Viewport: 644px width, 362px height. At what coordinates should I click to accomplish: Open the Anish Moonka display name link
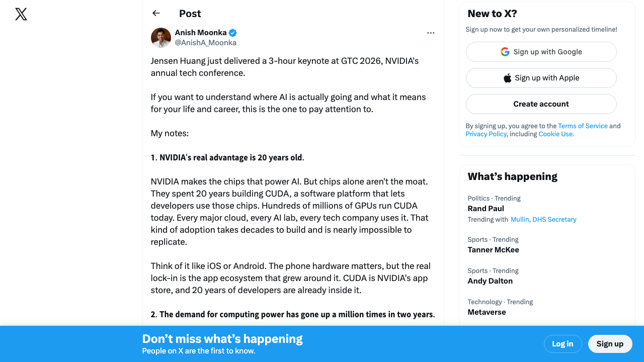click(x=201, y=33)
